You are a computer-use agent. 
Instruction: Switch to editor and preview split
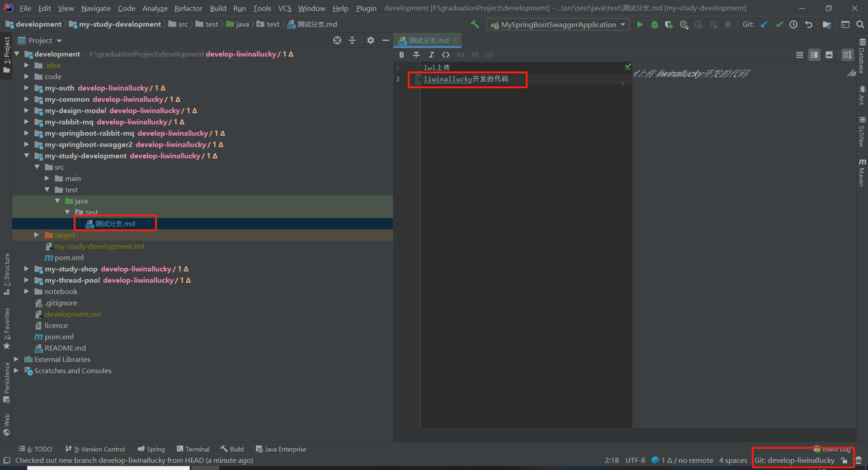coord(814,55)
